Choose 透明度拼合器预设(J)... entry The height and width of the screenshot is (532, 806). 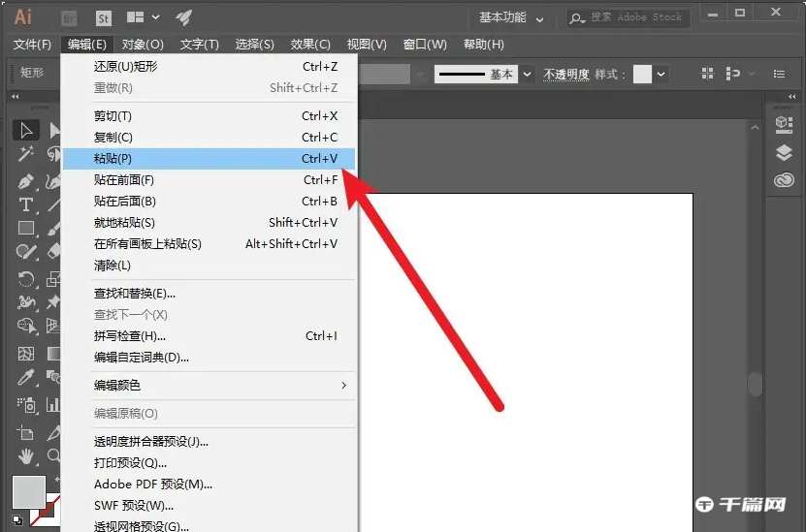[x=210, y=442]
